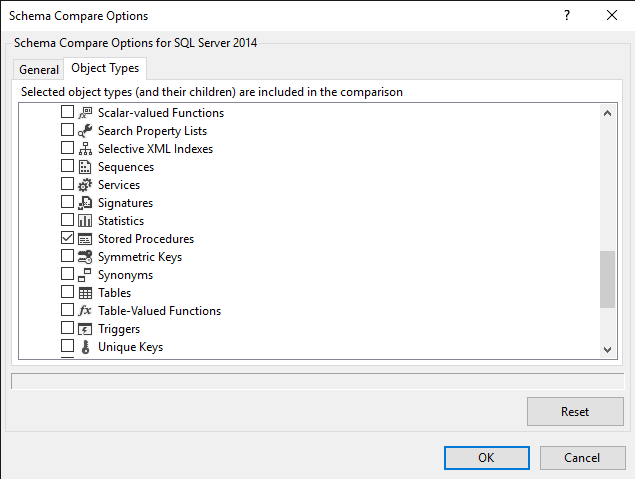Select the Triggers label
The height and width of the screenshot is (479, 635).
(x=119, y=329)
